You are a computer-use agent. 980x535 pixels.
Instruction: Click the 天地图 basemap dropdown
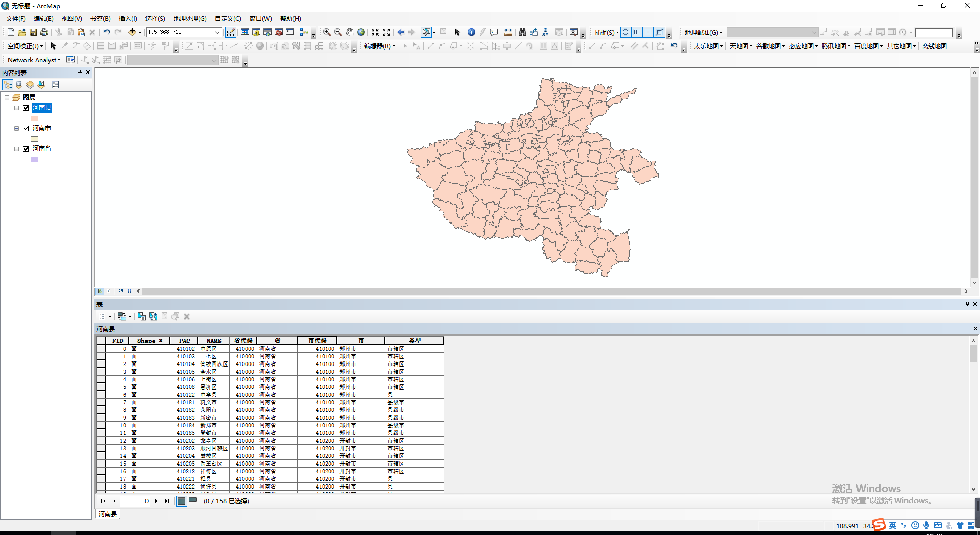tap(741, 46)
